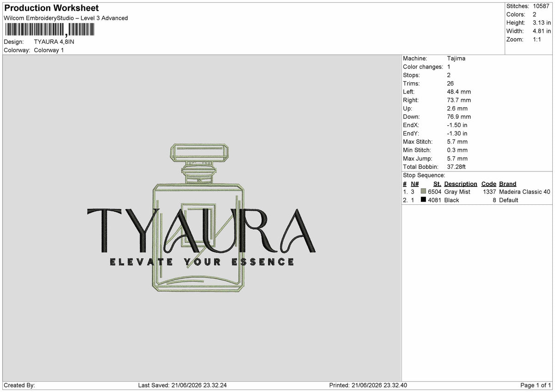Screen dimensions: 555x392
Task: Click the stitch count '4081'
Action: coord(435,200)
